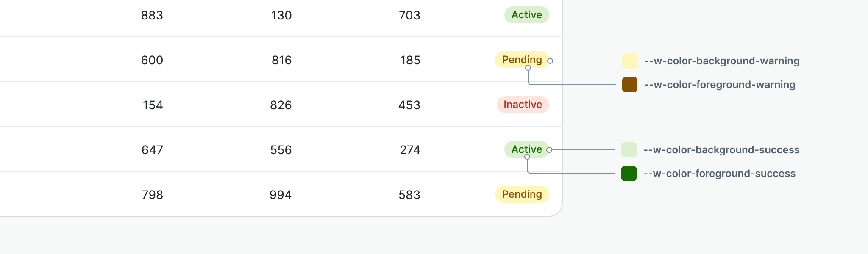
Task: Select the light green background-success swatch
Action: tap(629, 150)
